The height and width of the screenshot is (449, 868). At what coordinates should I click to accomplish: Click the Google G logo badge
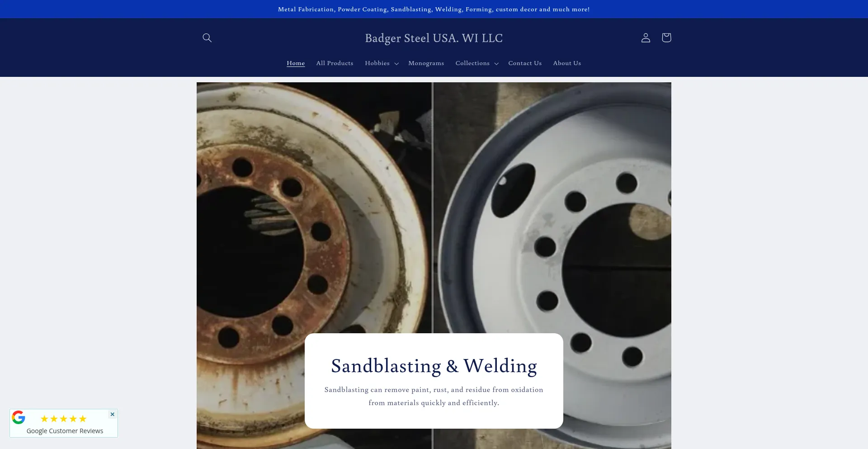point(19,417)
